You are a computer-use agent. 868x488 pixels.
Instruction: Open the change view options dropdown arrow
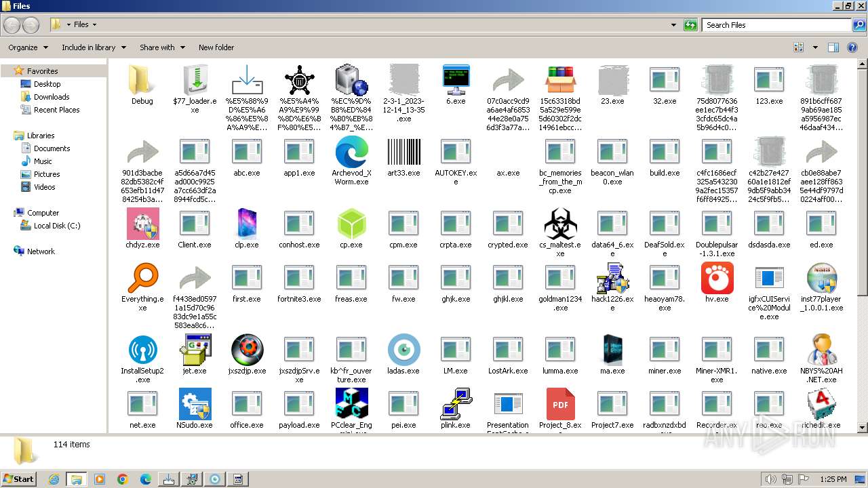tap(815, 47)
